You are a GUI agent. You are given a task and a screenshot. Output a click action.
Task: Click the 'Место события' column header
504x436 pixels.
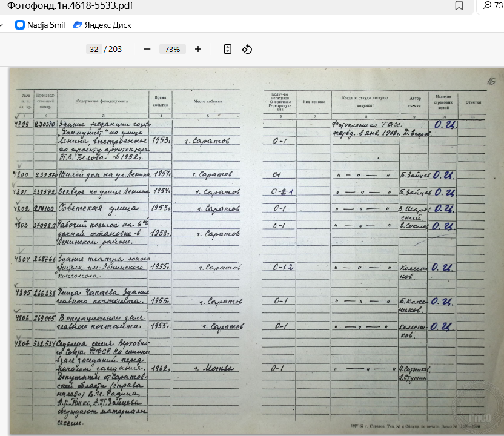tap(208, 101)
